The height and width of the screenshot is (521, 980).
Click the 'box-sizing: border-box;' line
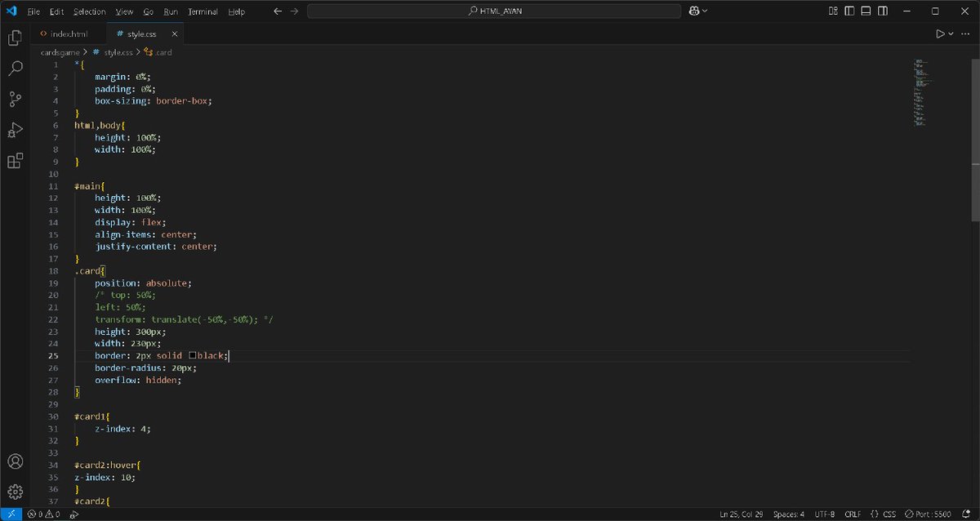click(154, 100)
